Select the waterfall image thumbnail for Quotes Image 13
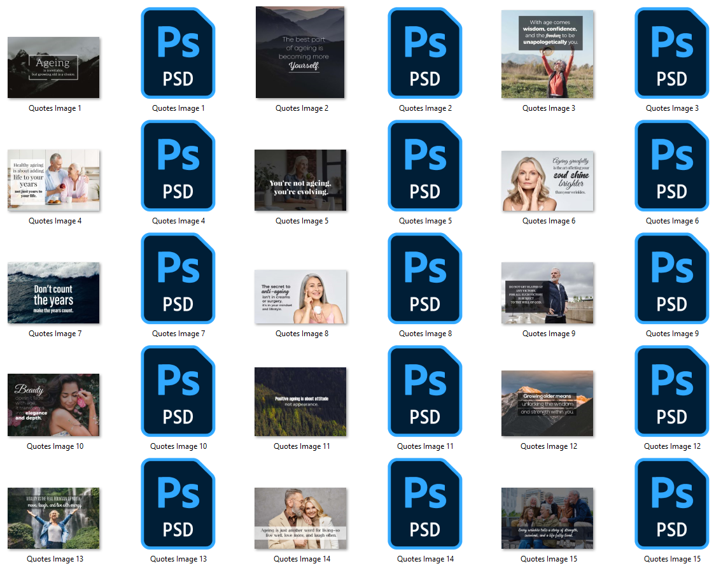This screenshot has height=580, width=728. tap(53, 518)
